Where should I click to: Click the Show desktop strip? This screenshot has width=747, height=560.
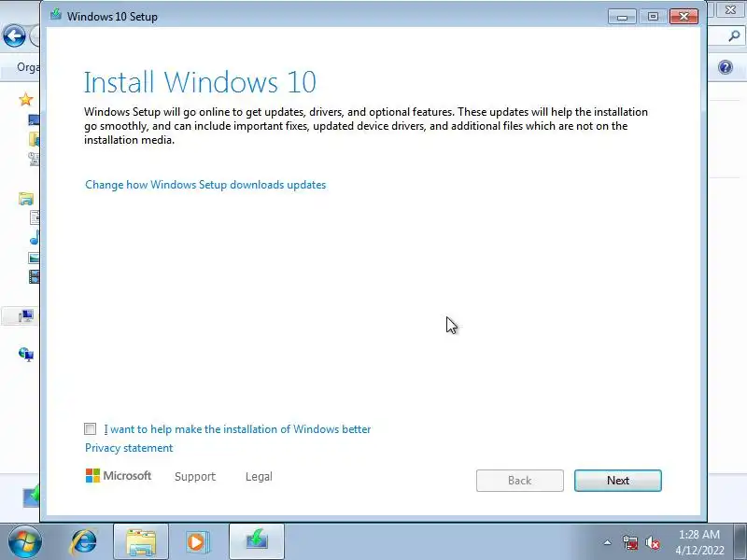[740, 542]
